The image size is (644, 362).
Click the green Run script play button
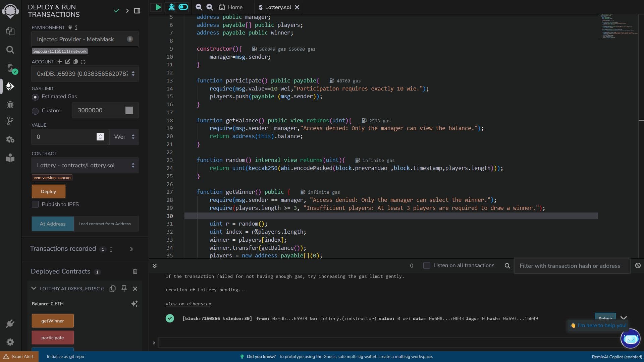[158, 7]
